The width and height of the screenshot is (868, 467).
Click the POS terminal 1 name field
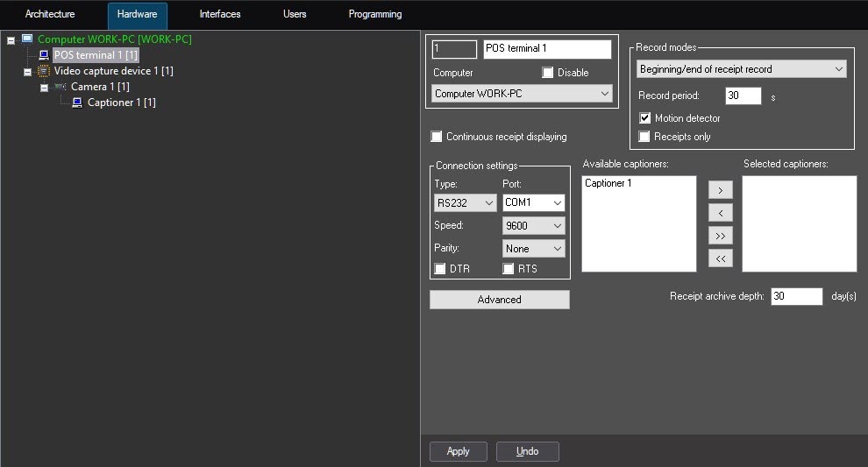pyautogui.click(x=547, y=49)
